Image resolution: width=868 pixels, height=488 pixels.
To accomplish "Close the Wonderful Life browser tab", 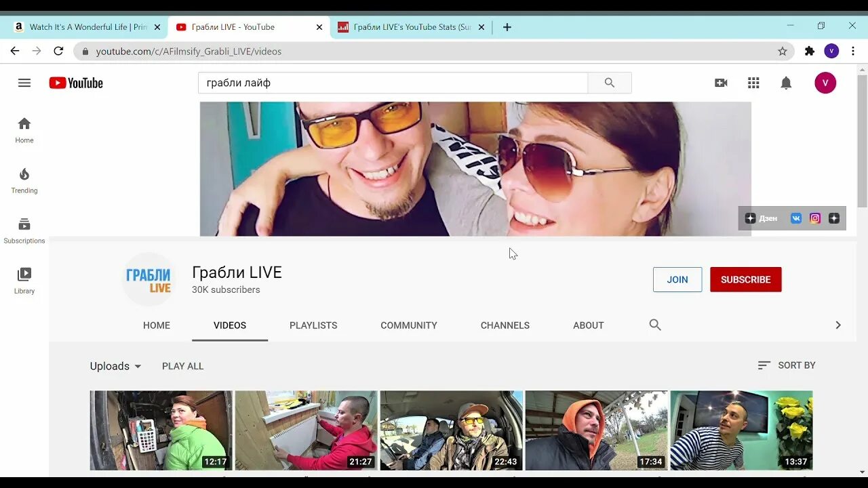I will coord(157,27).
